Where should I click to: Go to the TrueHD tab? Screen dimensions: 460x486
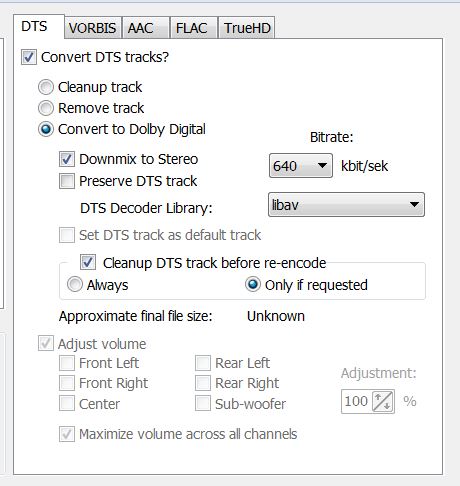(246, 28)
